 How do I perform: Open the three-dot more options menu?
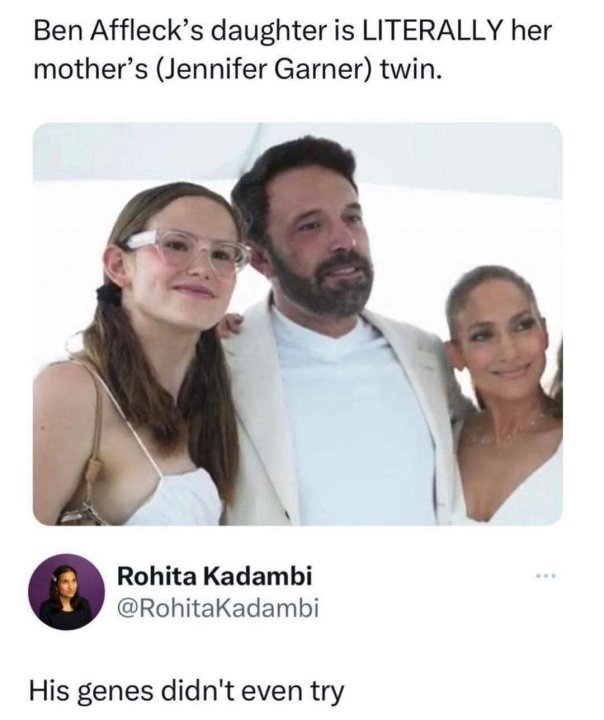point(545,578)
